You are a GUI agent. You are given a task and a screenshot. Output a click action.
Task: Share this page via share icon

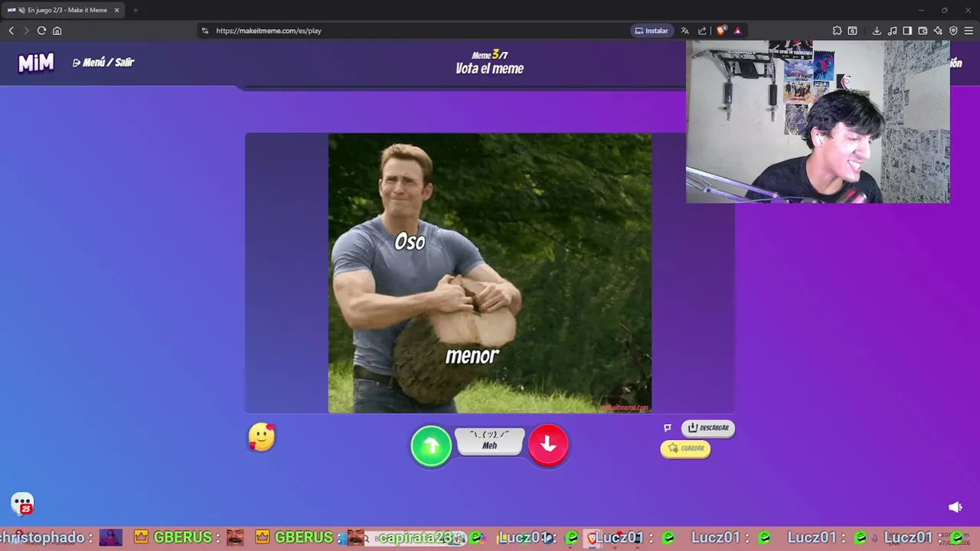702,31
